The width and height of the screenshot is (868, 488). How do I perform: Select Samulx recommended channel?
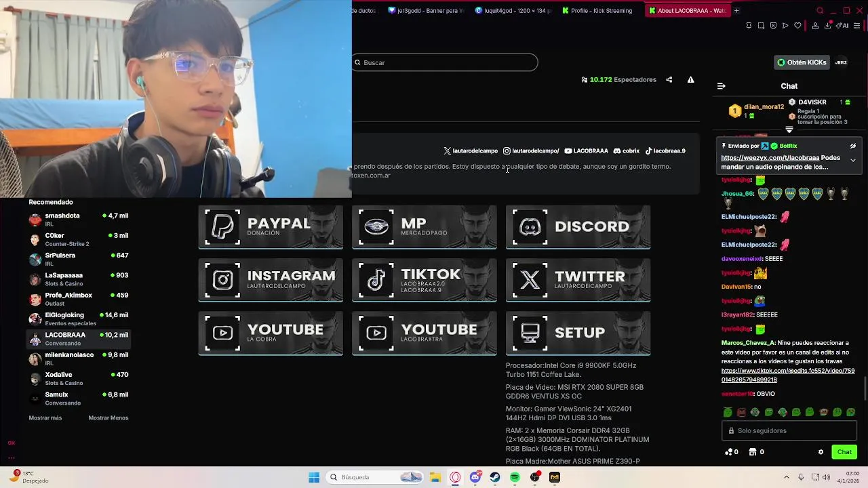[79, 398]
